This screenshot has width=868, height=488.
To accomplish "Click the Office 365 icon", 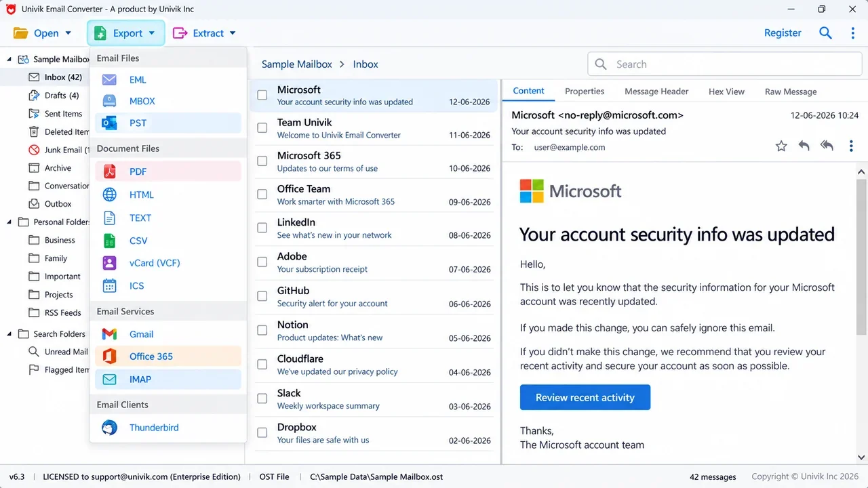I will click(109, 357).
